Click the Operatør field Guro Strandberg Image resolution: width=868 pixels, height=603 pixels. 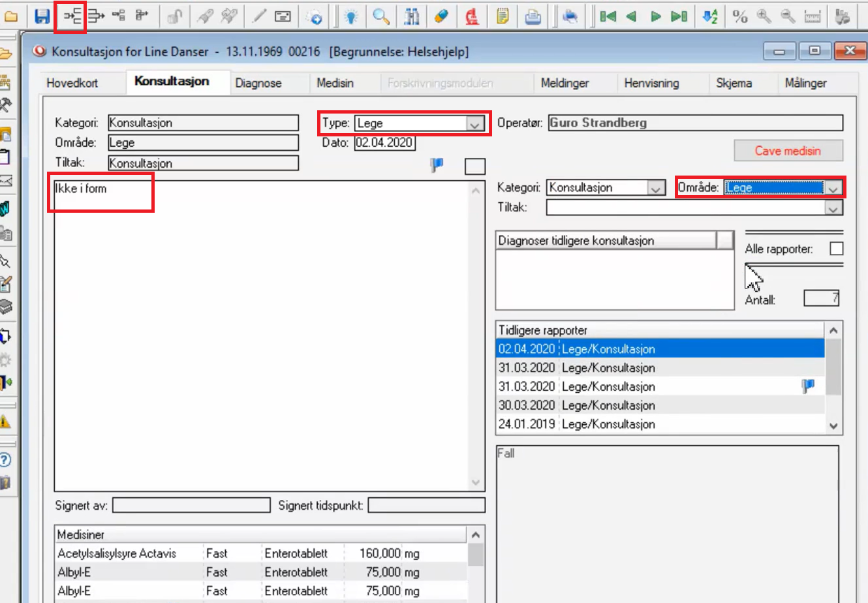pyautogui.click(x=695, y=123)
